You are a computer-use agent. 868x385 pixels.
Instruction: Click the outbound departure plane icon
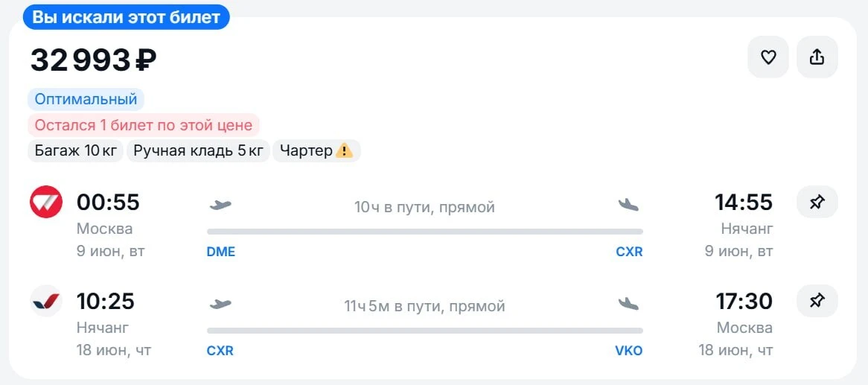tap(220, 205)
